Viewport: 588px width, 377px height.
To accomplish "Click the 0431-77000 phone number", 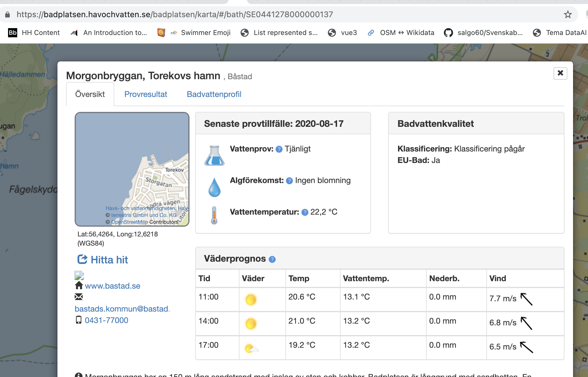I will [x=106, y=320].
